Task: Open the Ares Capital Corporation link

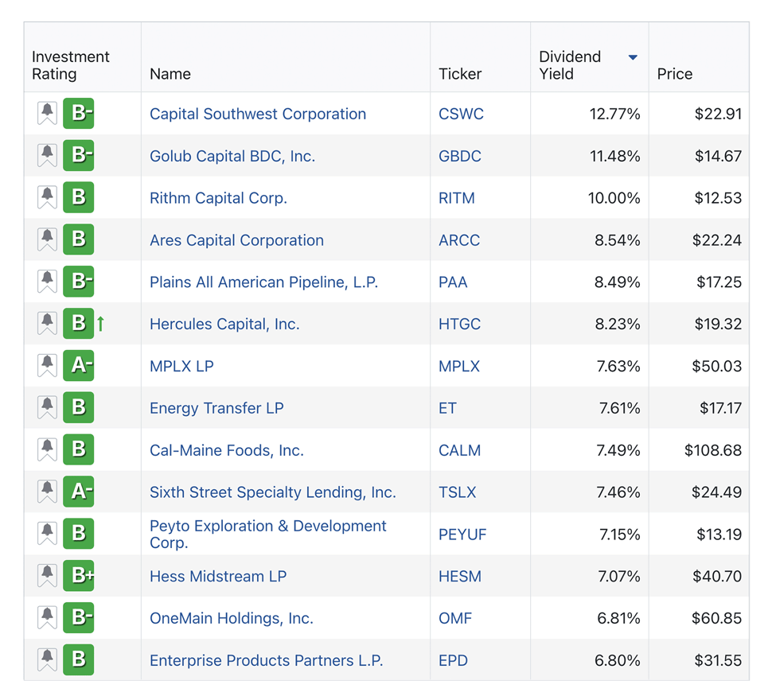Action: [236, 240]
